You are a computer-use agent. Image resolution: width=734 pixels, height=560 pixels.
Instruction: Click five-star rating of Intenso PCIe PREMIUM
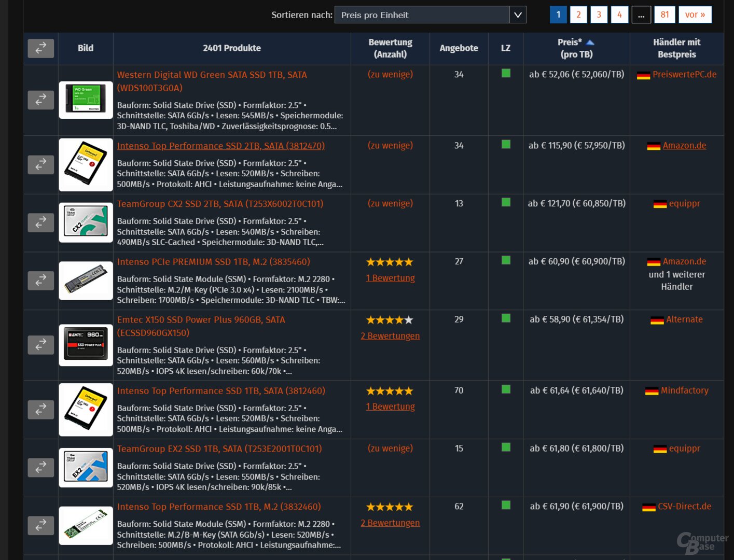(390, 262)
